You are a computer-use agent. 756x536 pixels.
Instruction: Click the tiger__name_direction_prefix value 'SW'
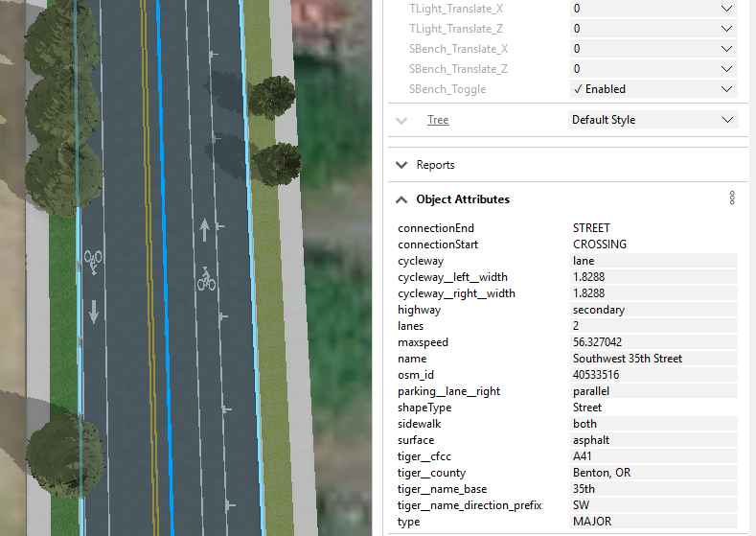pyautogui.click(x=653, y=505)
